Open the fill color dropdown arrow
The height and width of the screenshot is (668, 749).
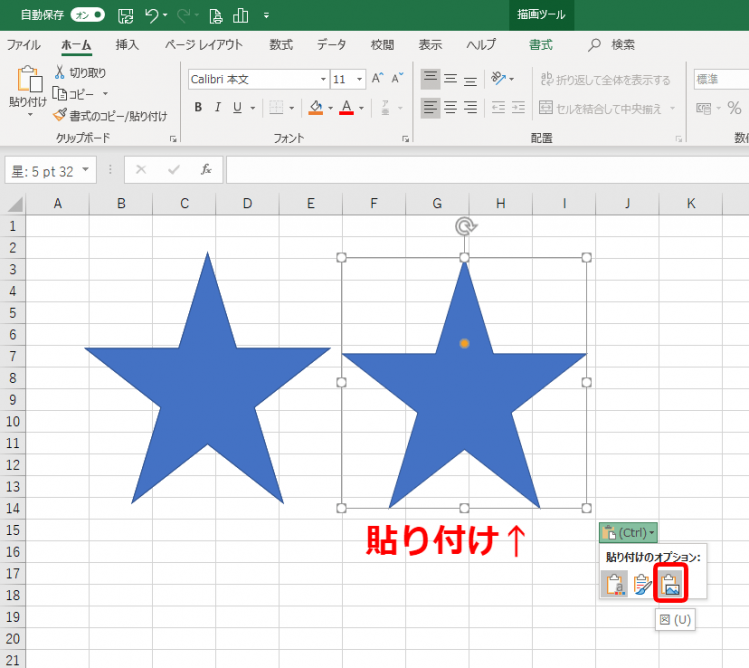pyautogui.click(x=331, y=108)
